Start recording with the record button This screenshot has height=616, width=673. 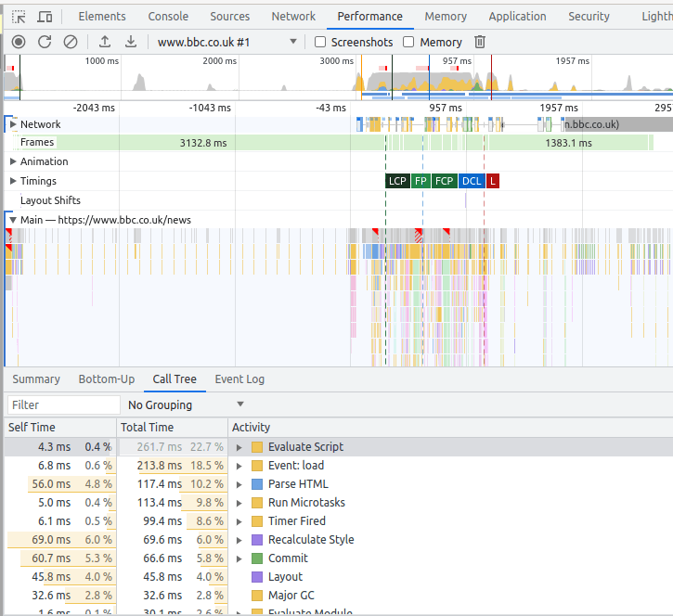(19, 42)
